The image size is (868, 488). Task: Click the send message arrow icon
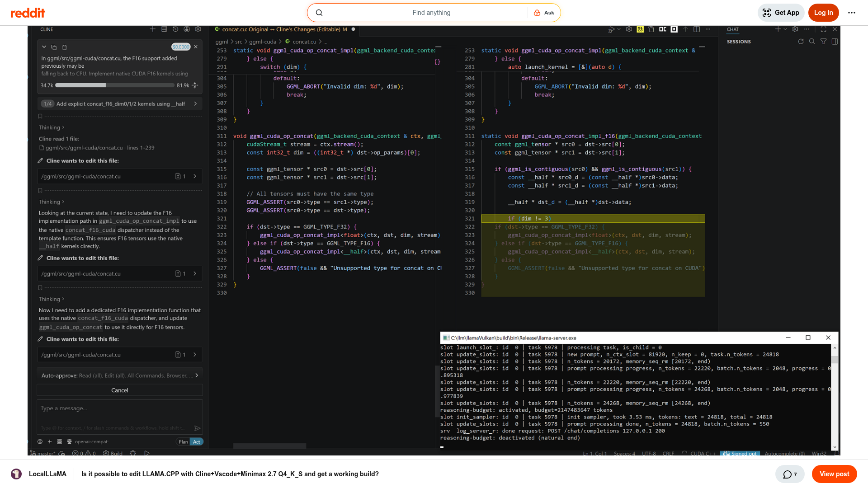click(x=197, y=428)
